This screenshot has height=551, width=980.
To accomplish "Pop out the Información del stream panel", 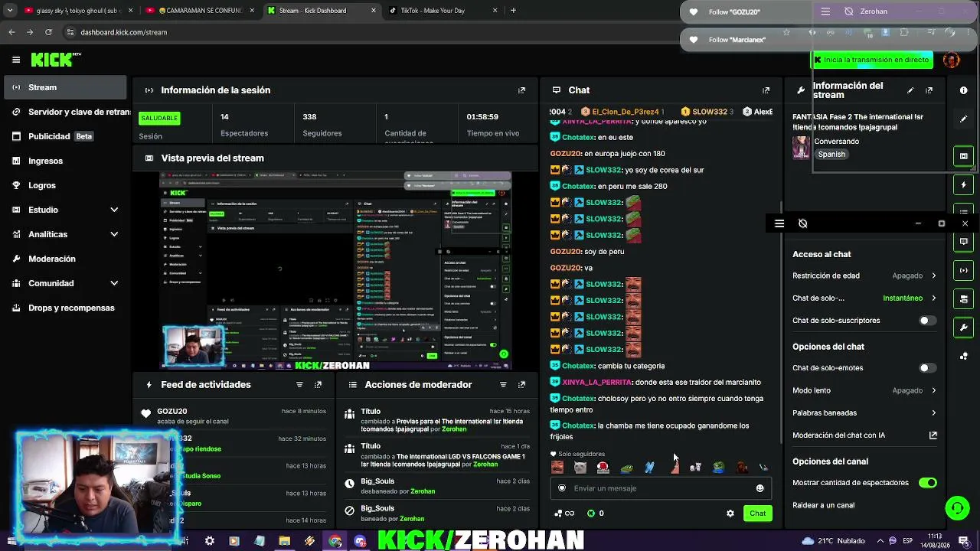I will [929, 90].
